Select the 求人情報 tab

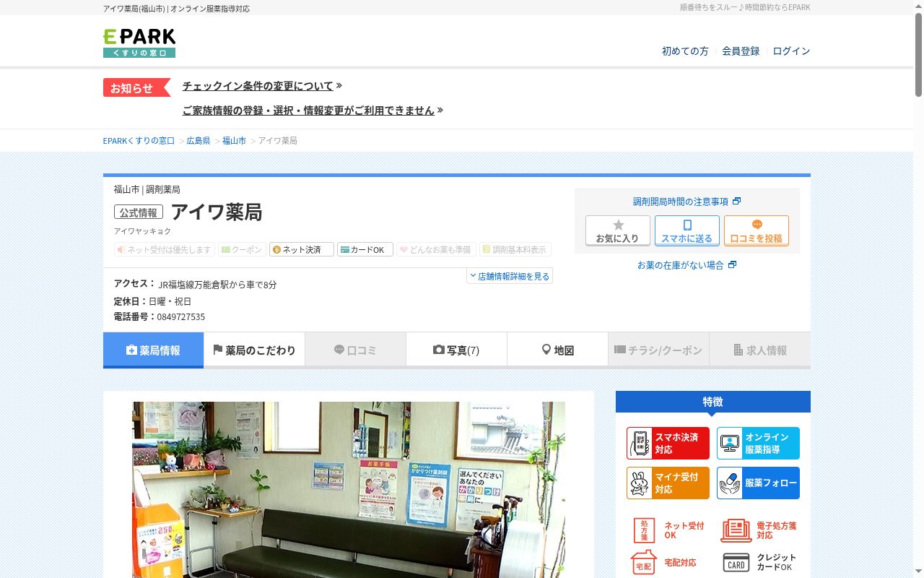coord(760,350)
